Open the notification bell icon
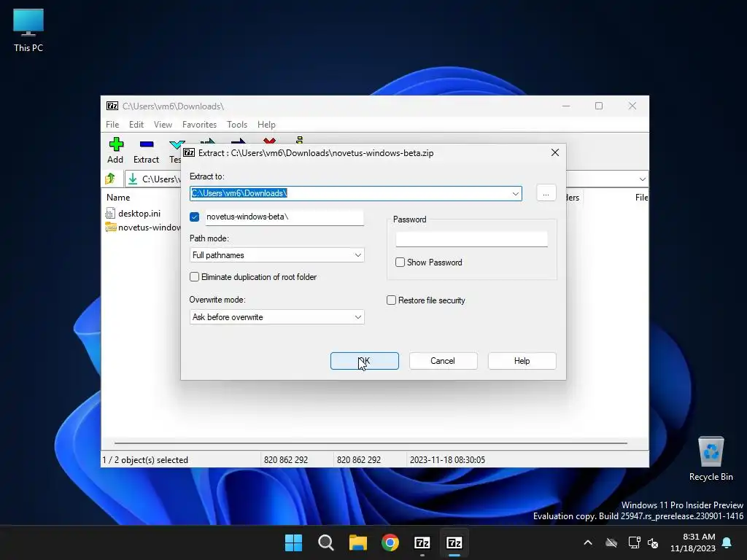 727,542
